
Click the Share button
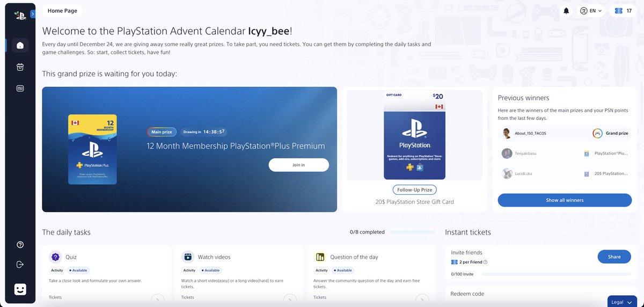click(614, 257)
